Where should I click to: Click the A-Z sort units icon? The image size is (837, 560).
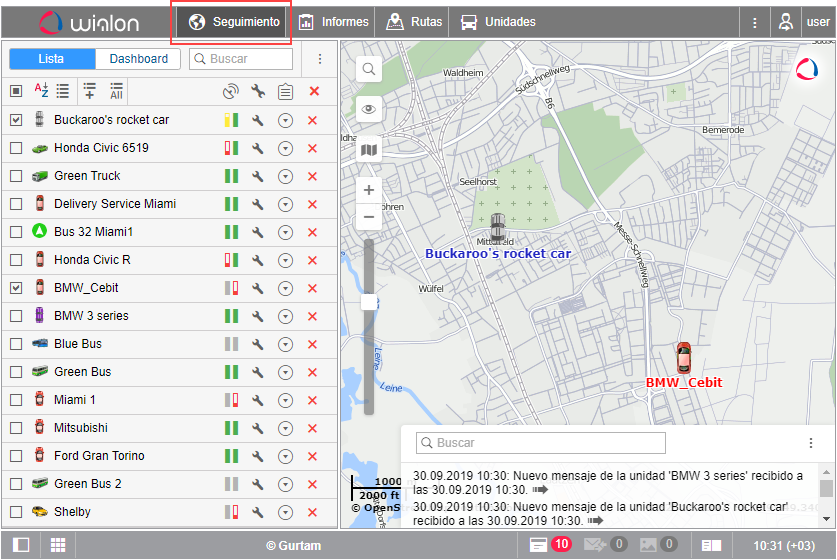coord(41,91)
